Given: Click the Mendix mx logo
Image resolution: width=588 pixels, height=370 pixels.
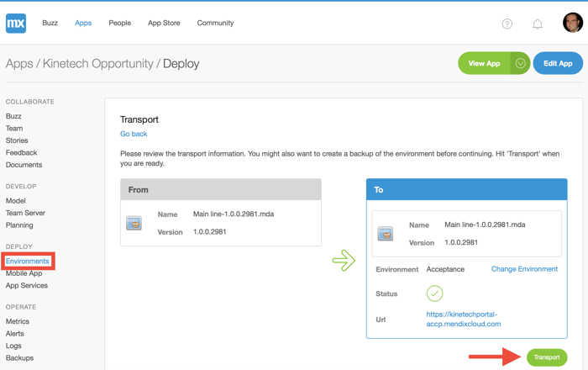Looking at the screenshot, I should point(16,24).
